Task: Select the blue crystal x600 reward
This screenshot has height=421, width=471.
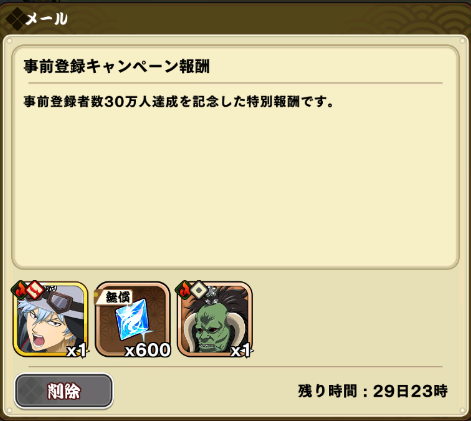Action: [133, 319]
